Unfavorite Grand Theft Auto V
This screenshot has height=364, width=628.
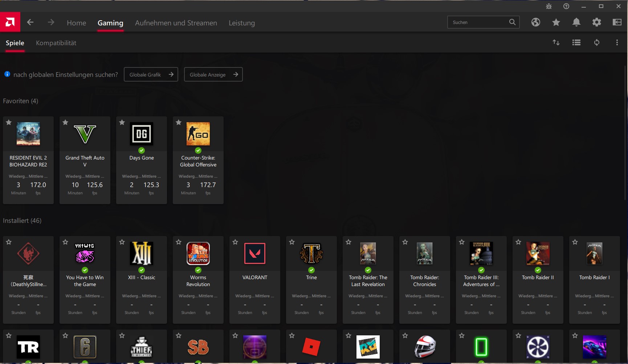(x=65, y=123)
